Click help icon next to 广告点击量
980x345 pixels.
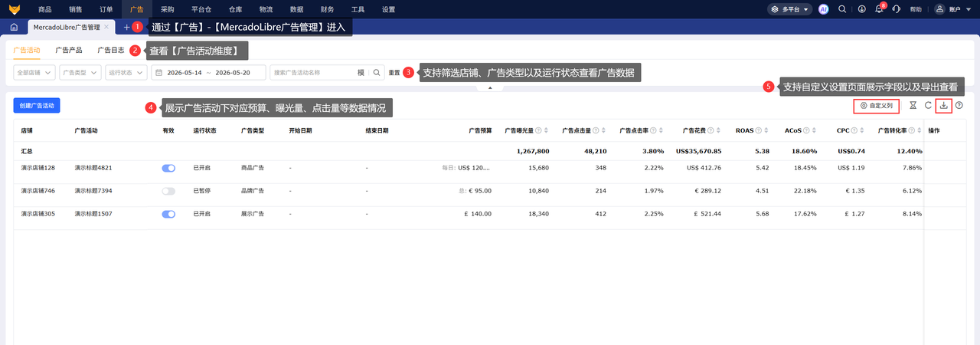pos(596,130)
